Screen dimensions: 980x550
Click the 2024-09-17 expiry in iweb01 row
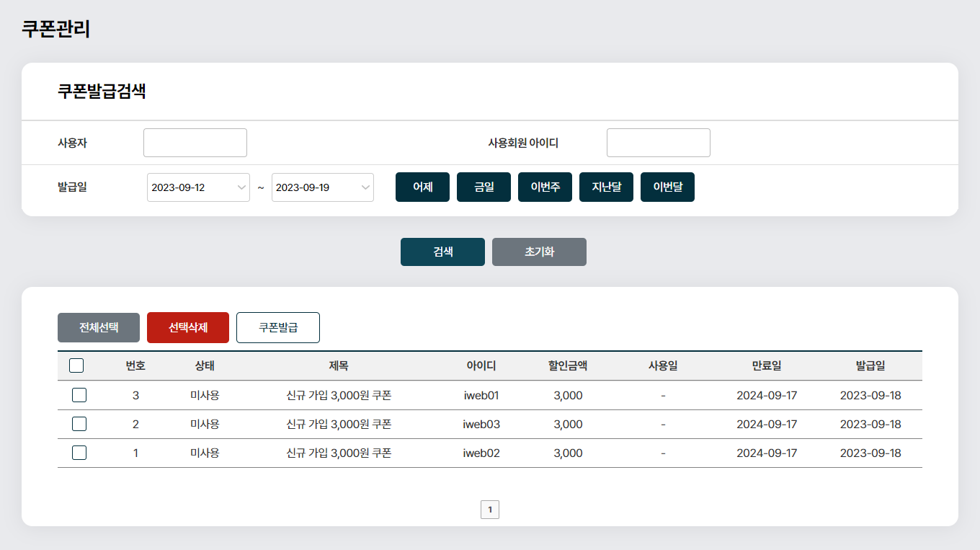(x=767, y=395)
